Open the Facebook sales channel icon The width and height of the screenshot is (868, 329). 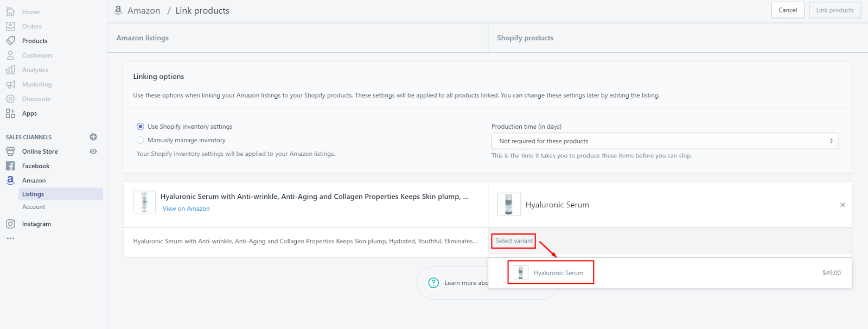(10, 166)
